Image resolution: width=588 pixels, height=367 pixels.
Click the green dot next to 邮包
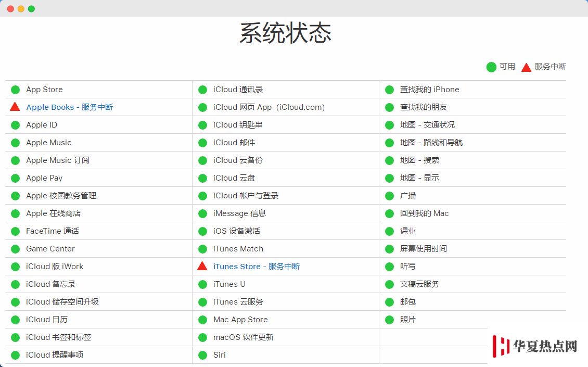coord(390,302)
